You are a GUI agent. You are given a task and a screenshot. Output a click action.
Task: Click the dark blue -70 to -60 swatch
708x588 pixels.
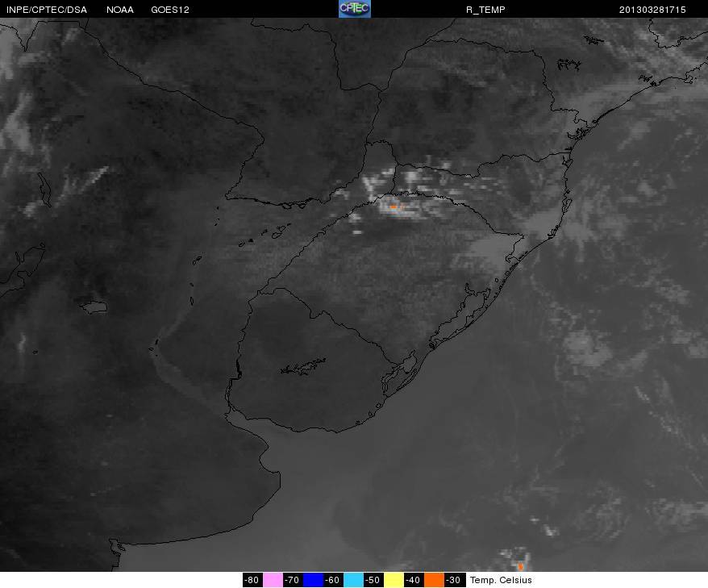pos(313,580)
